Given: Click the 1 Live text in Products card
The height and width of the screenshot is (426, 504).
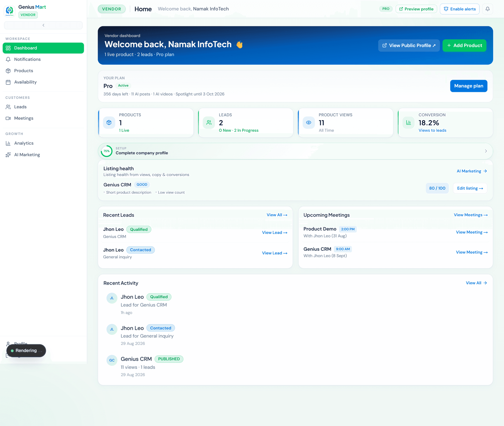Looking at the screenshot, I should pos(124,130).
